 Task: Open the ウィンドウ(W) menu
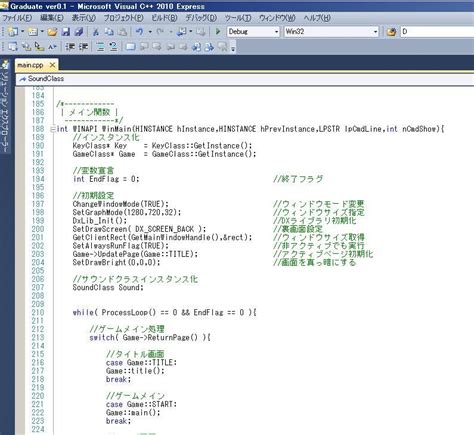277,18
